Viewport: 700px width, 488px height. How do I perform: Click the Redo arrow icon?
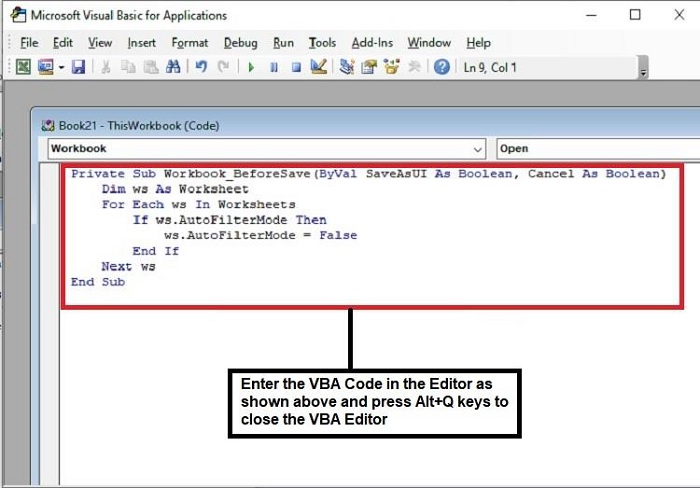click(223, 67)
